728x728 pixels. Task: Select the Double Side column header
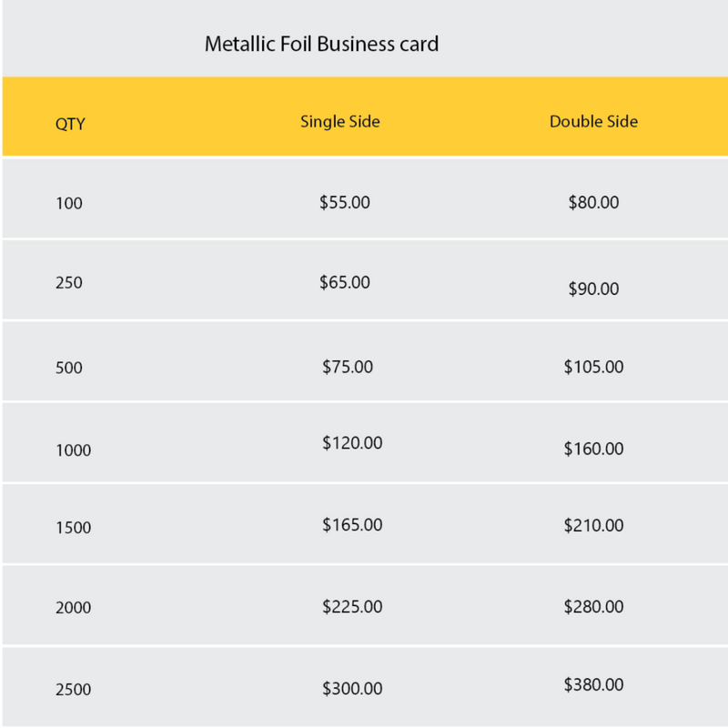pyautogui.click(x=593, y=122)
